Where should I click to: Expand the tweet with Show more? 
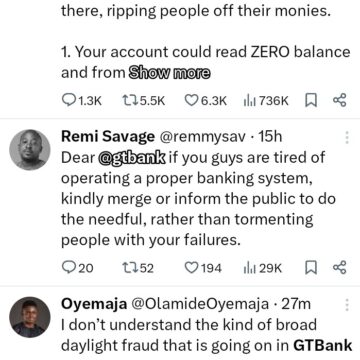point(170,73)
